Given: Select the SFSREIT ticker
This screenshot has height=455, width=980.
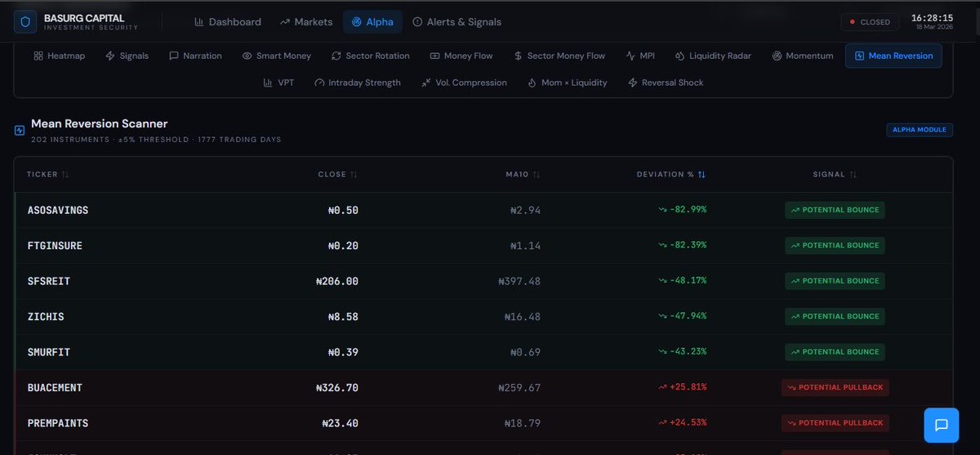Looking at the screenshot, I should [x=49, y=281].
